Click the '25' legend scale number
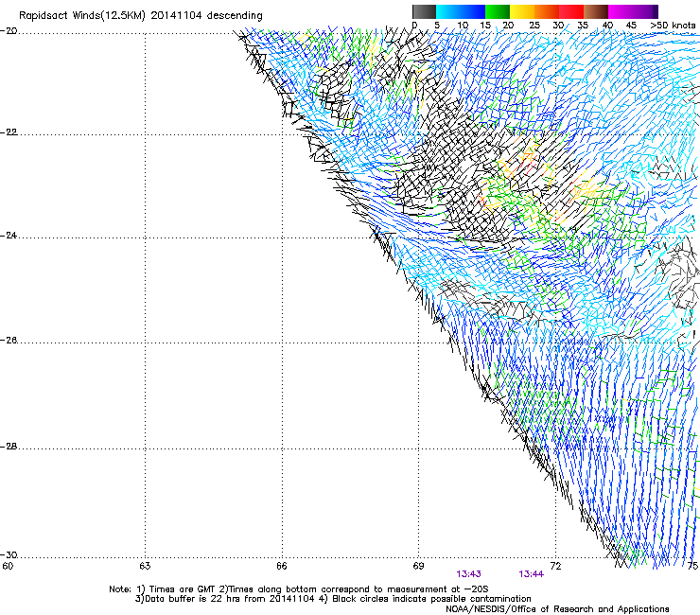 (x=534, y=26)
